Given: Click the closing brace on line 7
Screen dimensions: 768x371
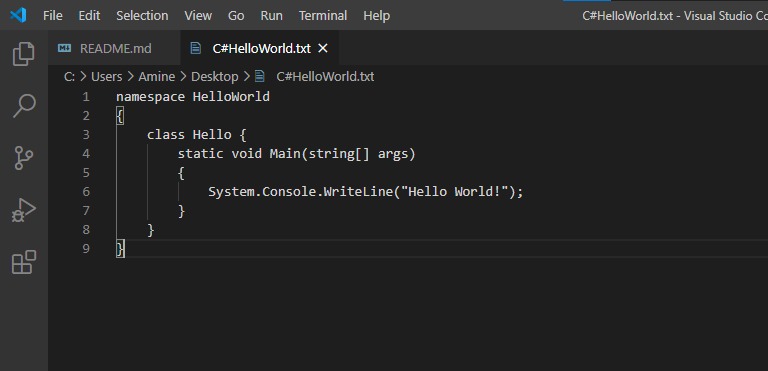Looking at the screenshot, I should pos(181,211).
